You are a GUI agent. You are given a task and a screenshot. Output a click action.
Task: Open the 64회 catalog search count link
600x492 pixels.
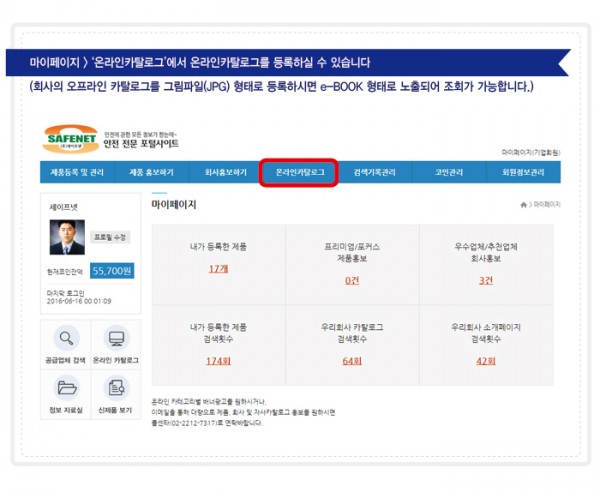352,360
